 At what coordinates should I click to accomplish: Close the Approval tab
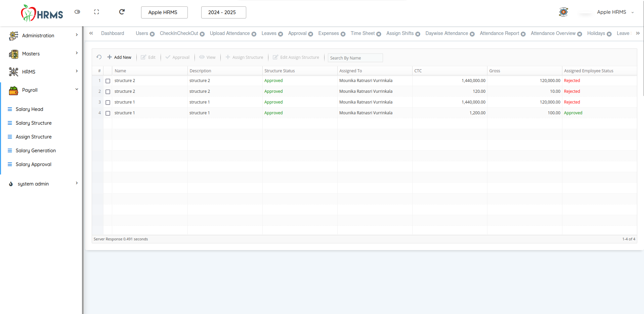click(311, 34)
